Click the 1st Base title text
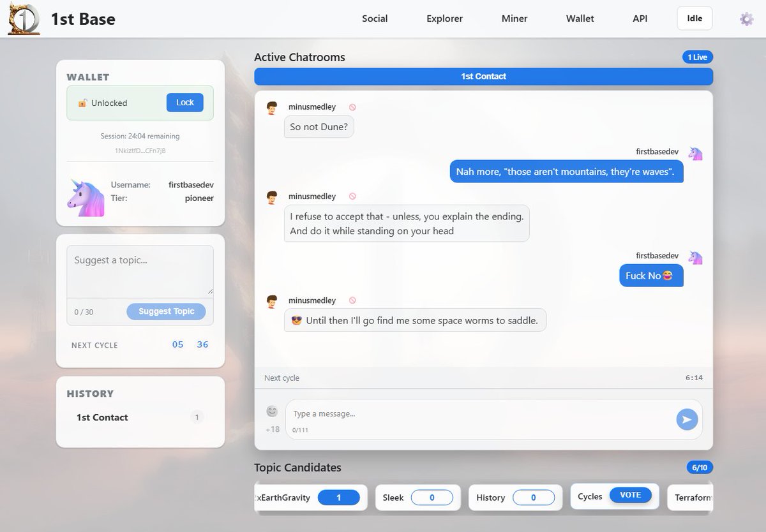The image size is (766, 532). click(x=83, y=19)
